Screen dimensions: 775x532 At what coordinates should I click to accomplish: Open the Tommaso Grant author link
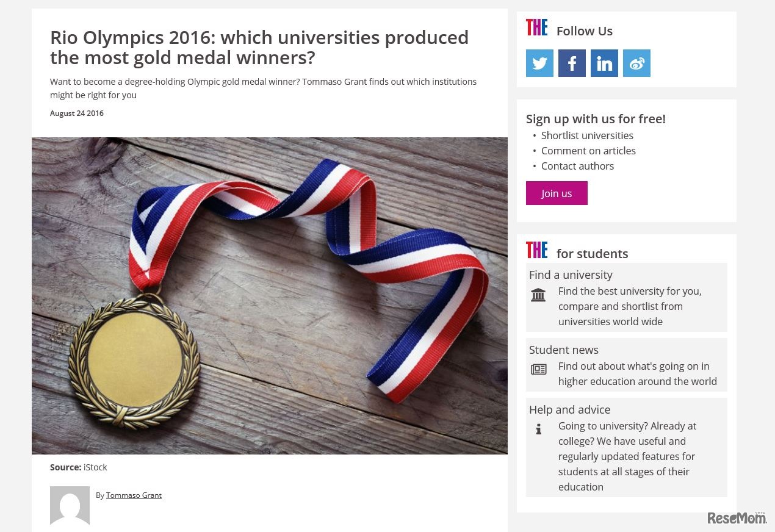pos(134,495)
